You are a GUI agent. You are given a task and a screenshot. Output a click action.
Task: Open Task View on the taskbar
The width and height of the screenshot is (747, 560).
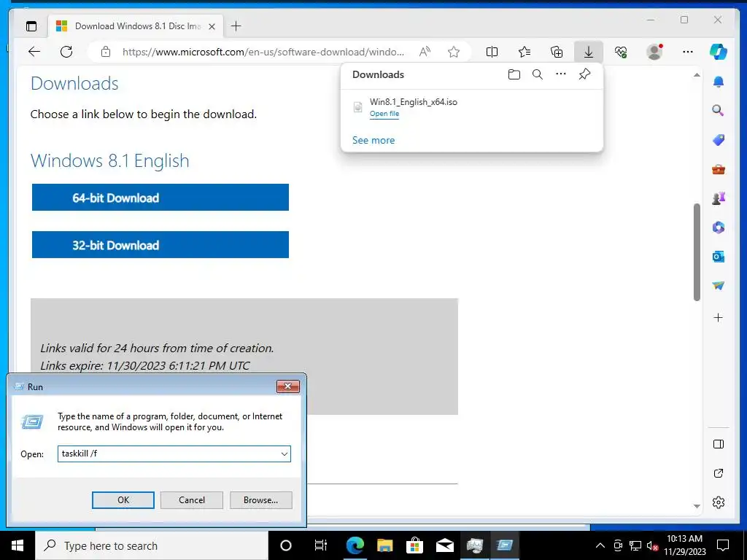(321, 545)
